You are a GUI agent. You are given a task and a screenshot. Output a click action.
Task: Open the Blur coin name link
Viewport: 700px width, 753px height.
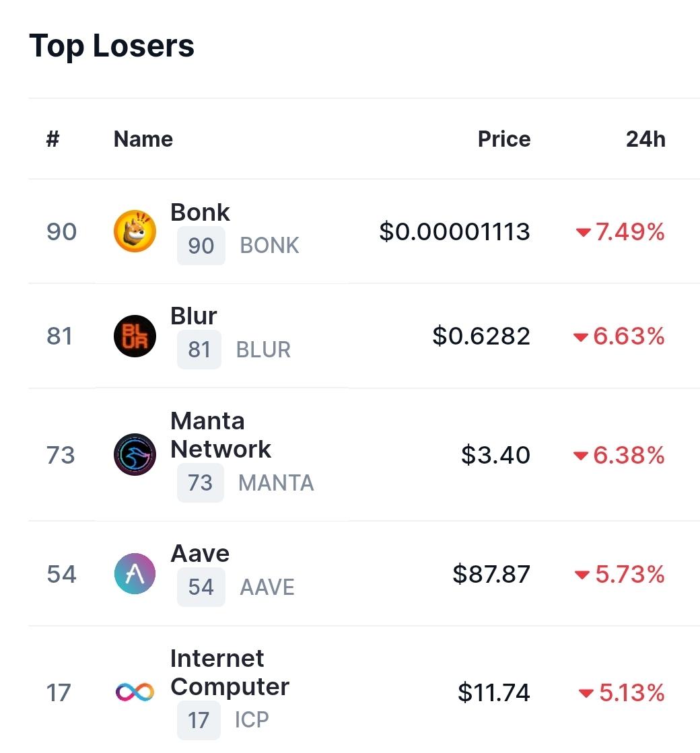(x=194, y=316)
